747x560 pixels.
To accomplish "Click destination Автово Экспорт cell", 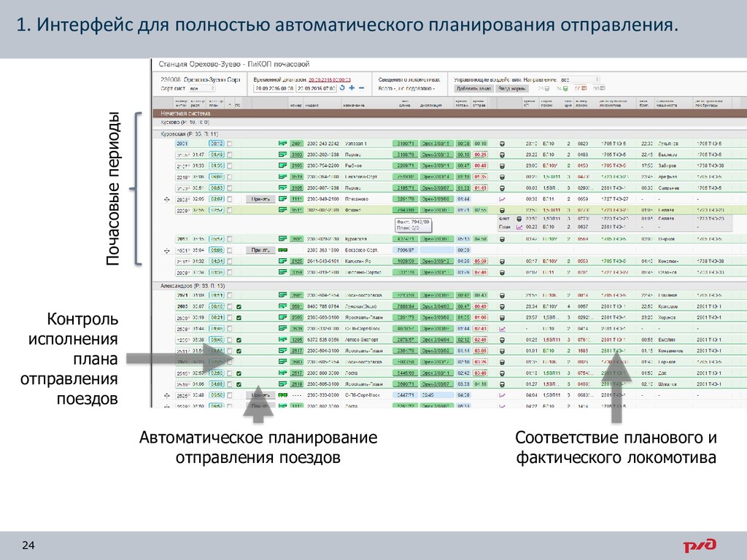I will coord(362,340).
